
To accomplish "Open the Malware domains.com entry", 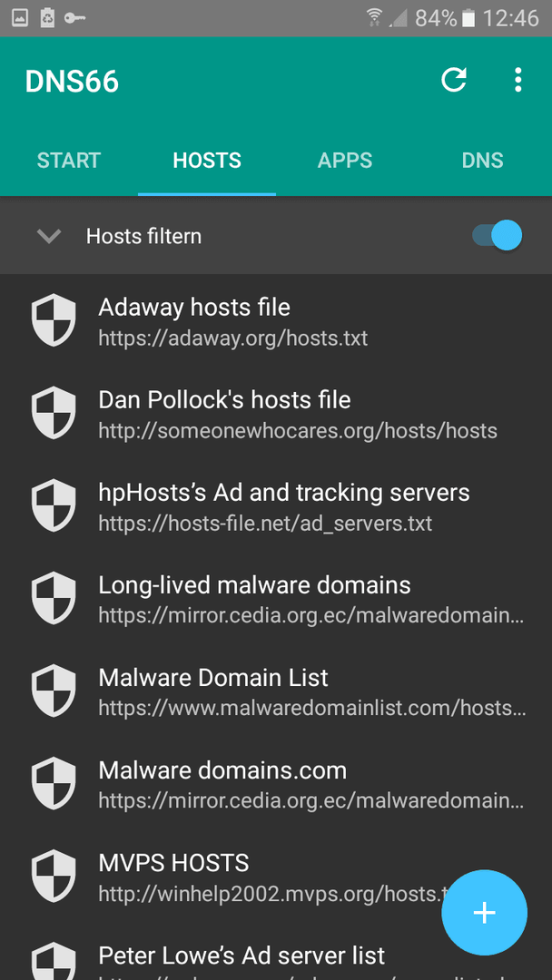I will point(276,783).
